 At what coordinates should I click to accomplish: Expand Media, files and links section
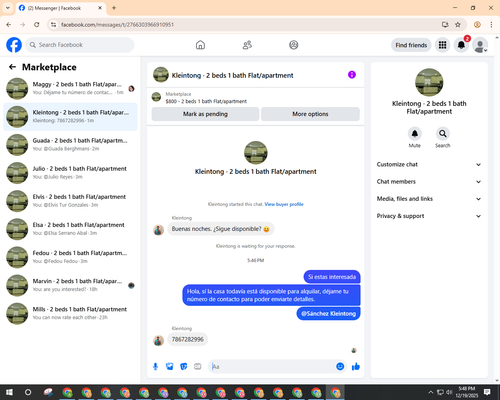pos(429,199)
